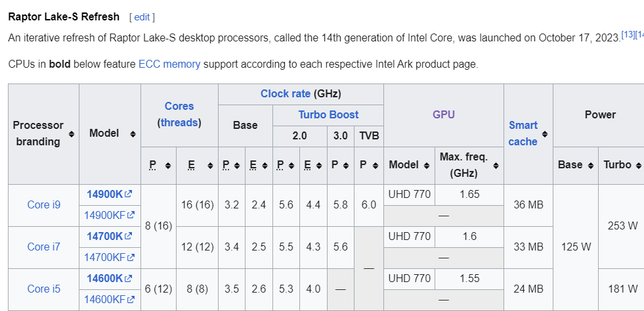
Task: Select the 1.65 GPU frequency cell
Action: [469, 194]
